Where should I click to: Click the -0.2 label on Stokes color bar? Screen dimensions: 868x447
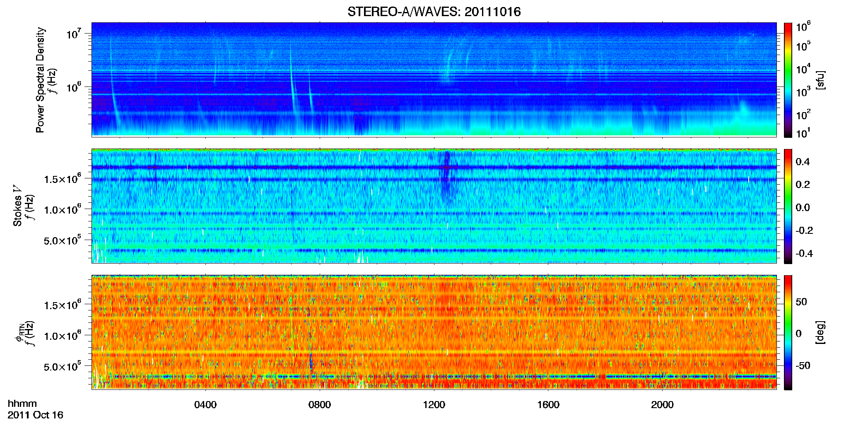(804, 231)
